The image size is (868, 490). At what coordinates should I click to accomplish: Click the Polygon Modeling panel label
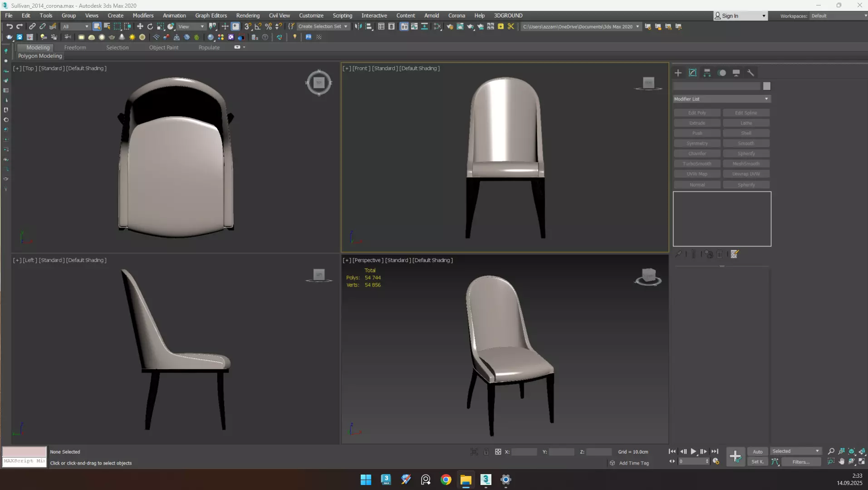pos(40,56)
